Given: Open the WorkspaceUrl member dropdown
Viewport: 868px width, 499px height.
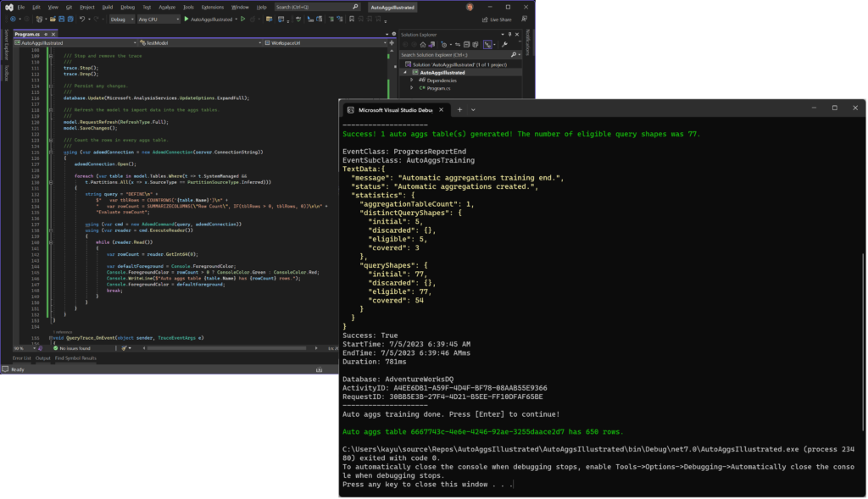Looking at the screenshot, I should tap(325, 42).
